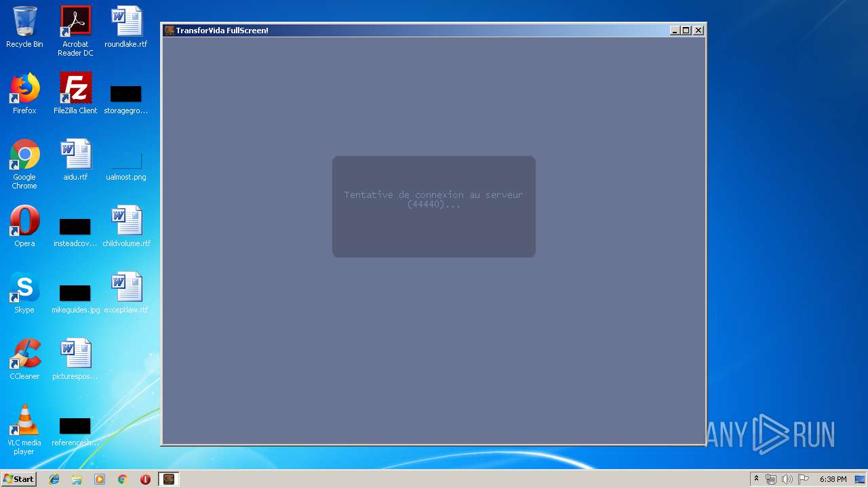Open Chrome from the taskbar
Viewport: 868px width, 488px height.
tap(123, 479)
